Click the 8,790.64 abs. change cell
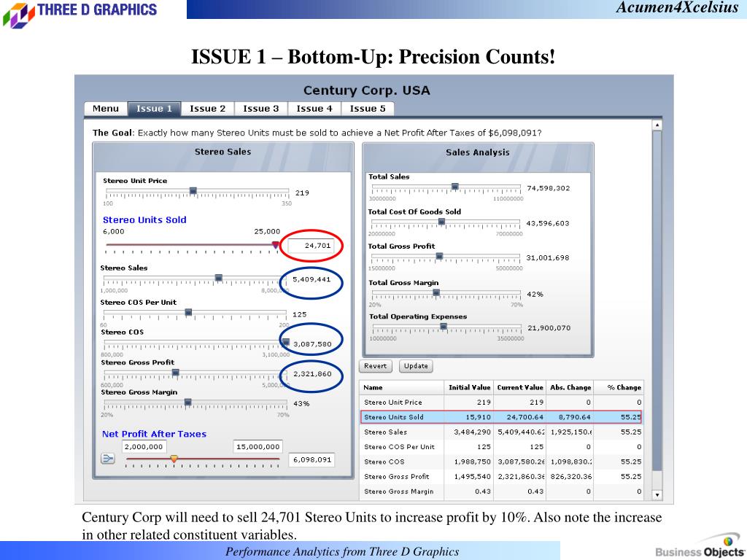 570,417
